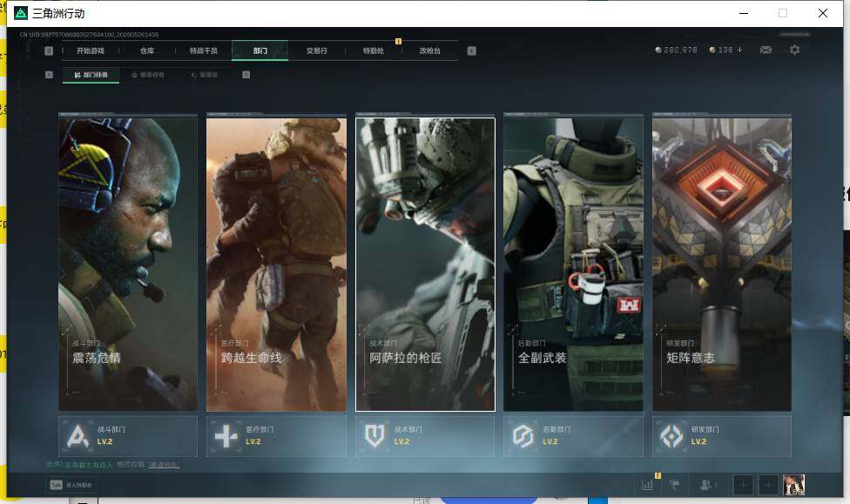Open the 震荡危情 combat department card
850x504 pixels.
128,265
